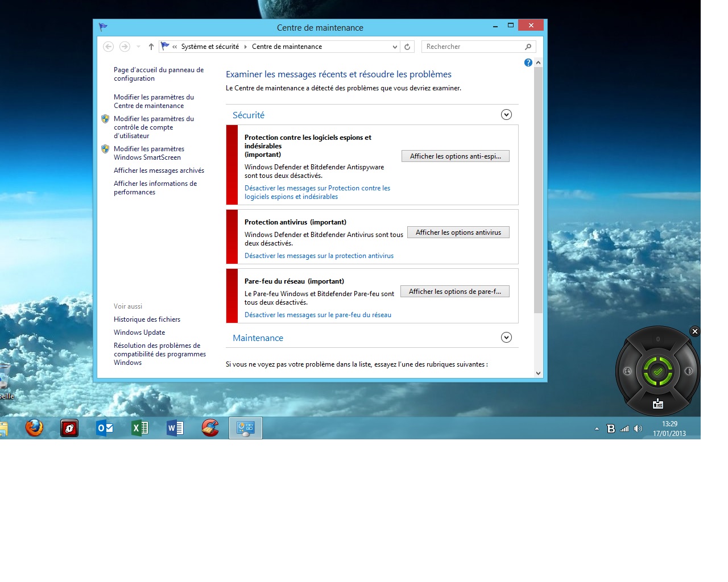The image size is (728, 582).
Task: Open recent locations dropdown next to forward arrow
Action: tap(138, 47)
